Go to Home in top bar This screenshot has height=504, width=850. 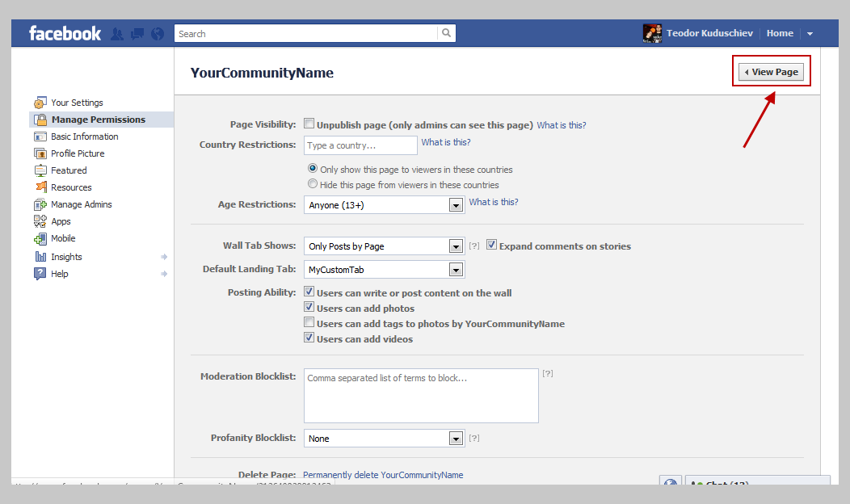point(780,33)
